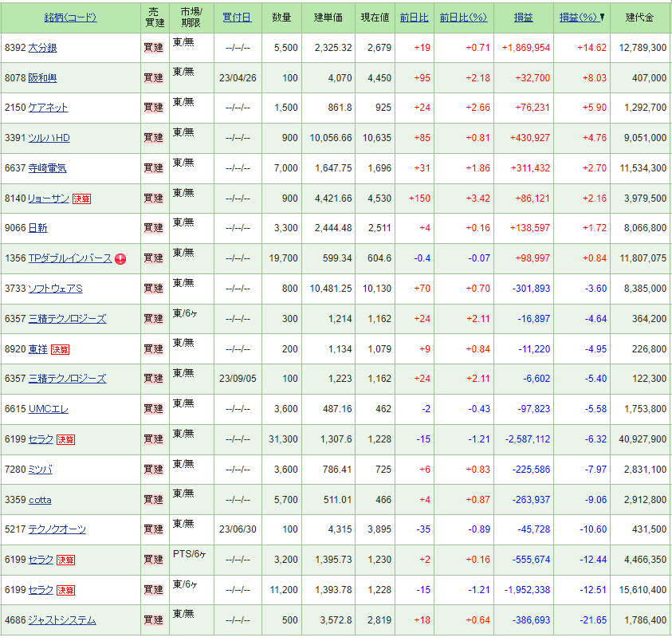672x641 pixels.
Task: Click the 決算 badge in the セラク 31,300 quantity row
Action: click(x=65, y=439)
